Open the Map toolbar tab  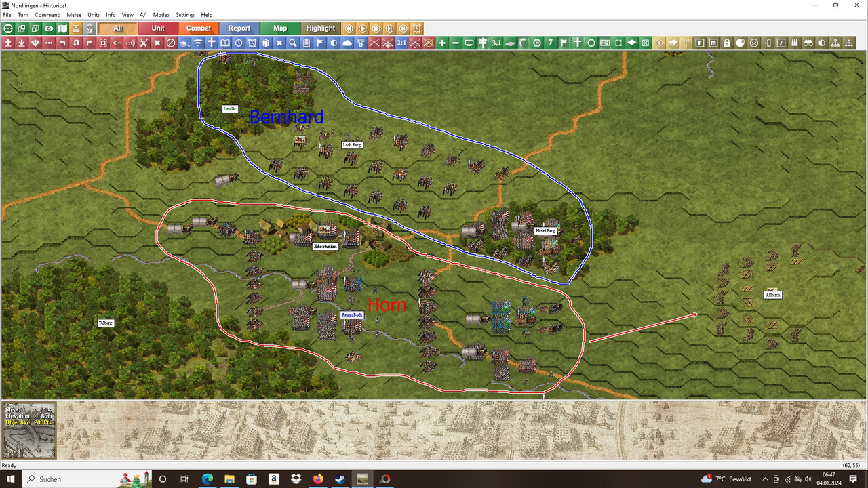click(280, 28)
